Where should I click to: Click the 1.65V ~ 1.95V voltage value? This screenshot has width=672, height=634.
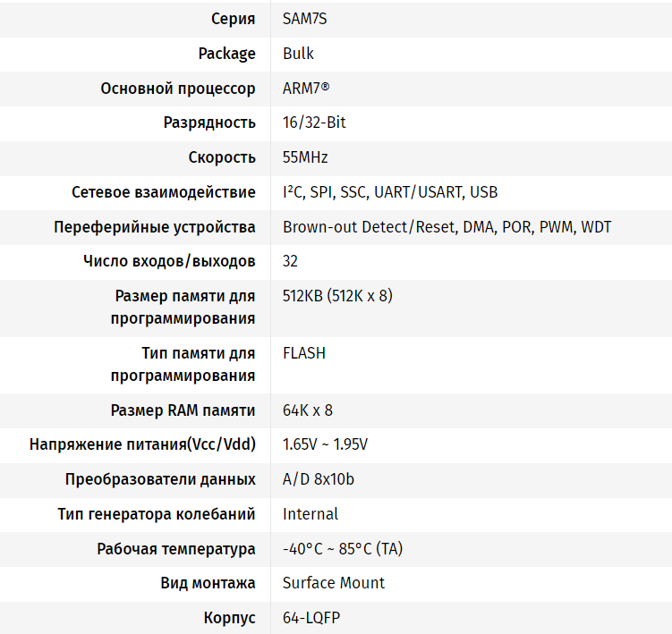coord(325,444)
